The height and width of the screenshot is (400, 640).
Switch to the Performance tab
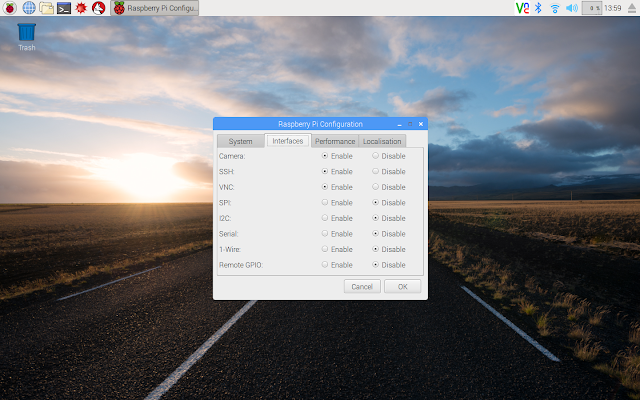pos(335,141)
